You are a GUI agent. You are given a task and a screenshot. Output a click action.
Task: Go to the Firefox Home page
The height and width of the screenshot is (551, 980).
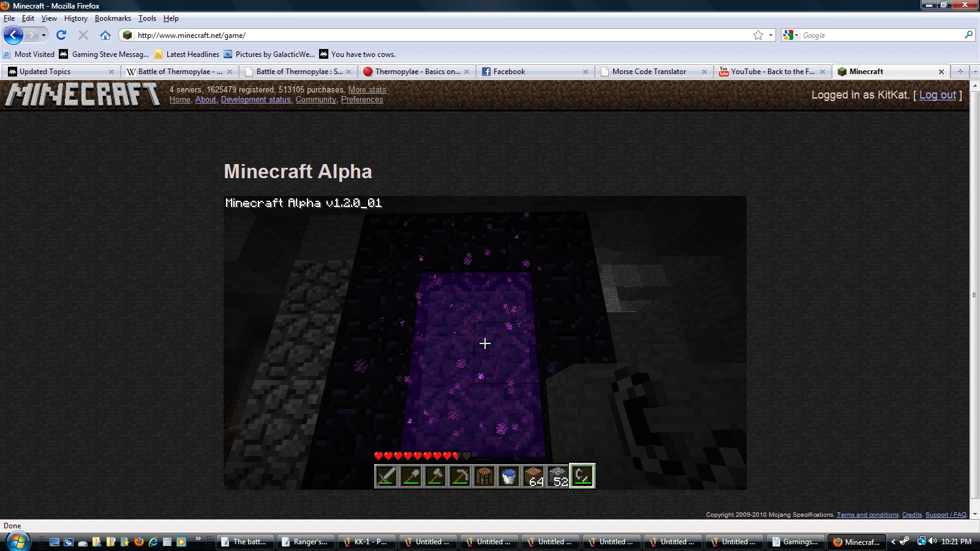(x=105, y=35)
